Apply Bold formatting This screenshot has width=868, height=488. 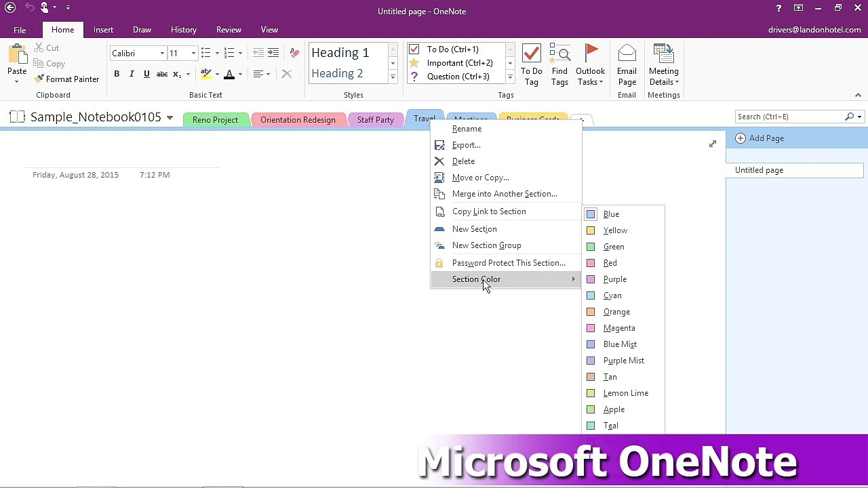click(117, 74)
